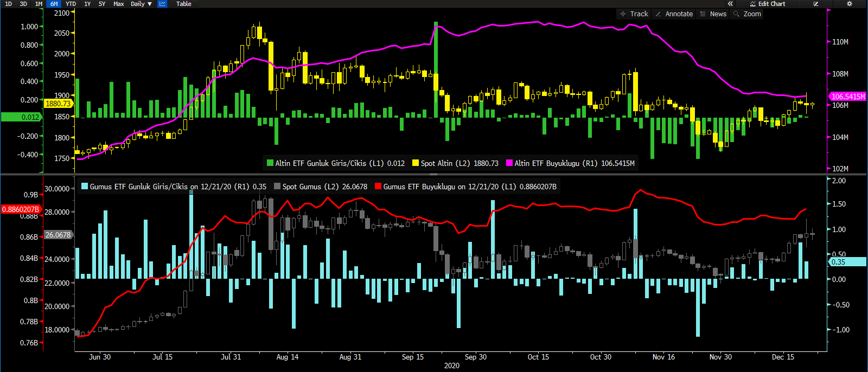Select legend text Spot Gumus (L2) 26.0678
868x372 pixels.
[325, 187]
